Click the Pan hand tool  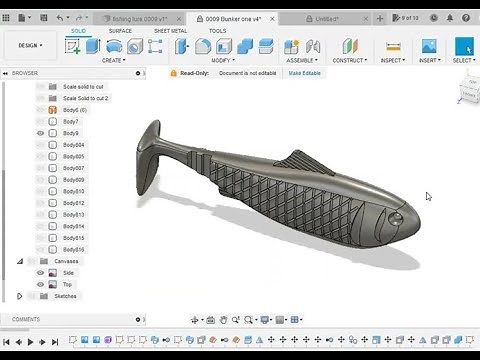223,320
